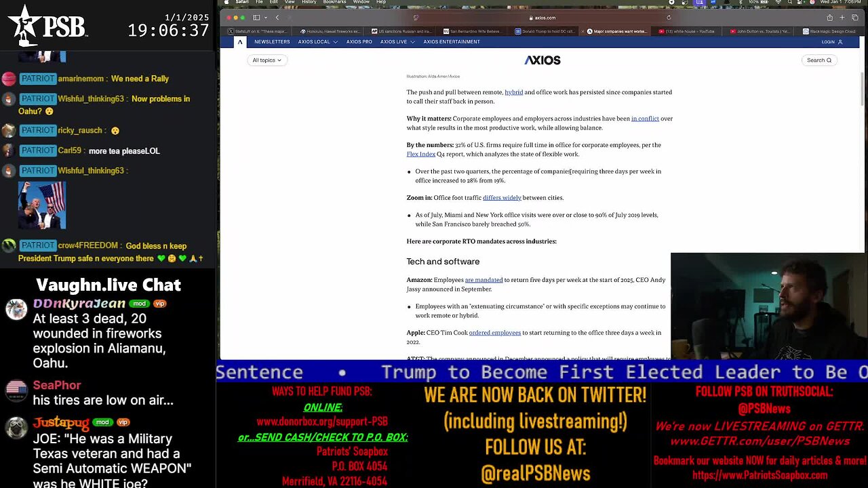Click amarinemom's avatar in Patriot chat

pos(9,79)
